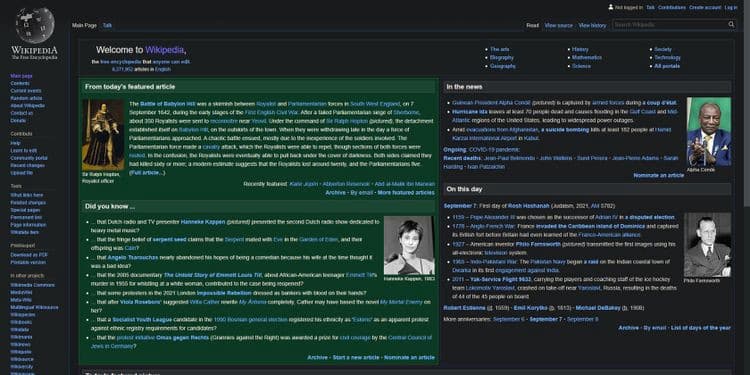Open the Technology portal link
750x375 pixels.
[x=667, y=57]
